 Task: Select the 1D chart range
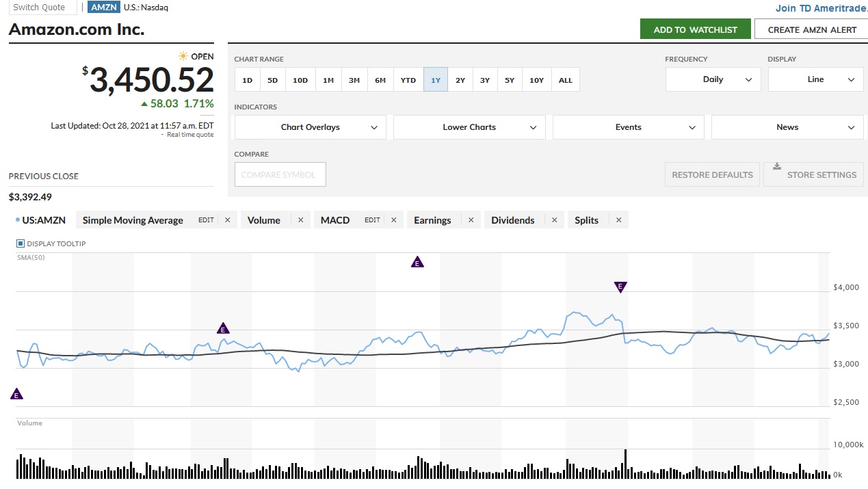point(247,80)
